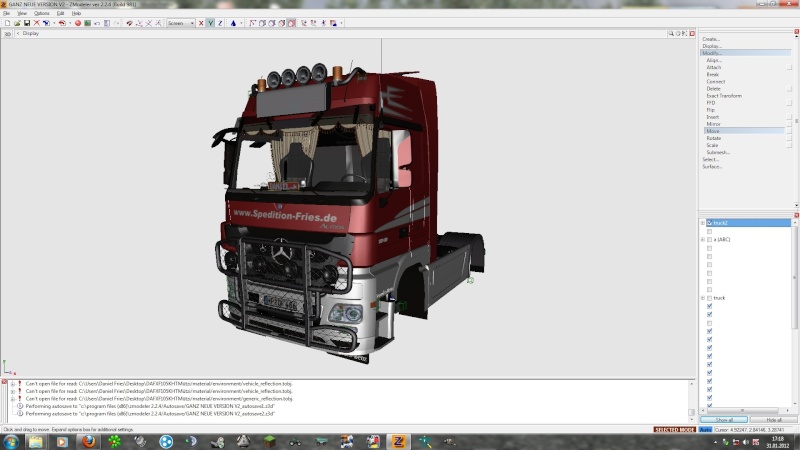Select the Edges level toolbar icon
The width and height of the screenshot is (800, 450).
coord(262,23)
